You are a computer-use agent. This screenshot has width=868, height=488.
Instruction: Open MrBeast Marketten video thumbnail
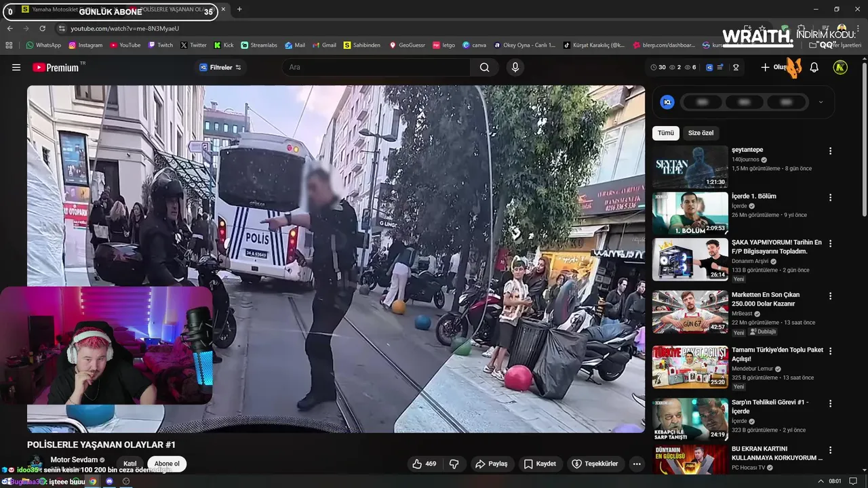[x=690, y=312]
